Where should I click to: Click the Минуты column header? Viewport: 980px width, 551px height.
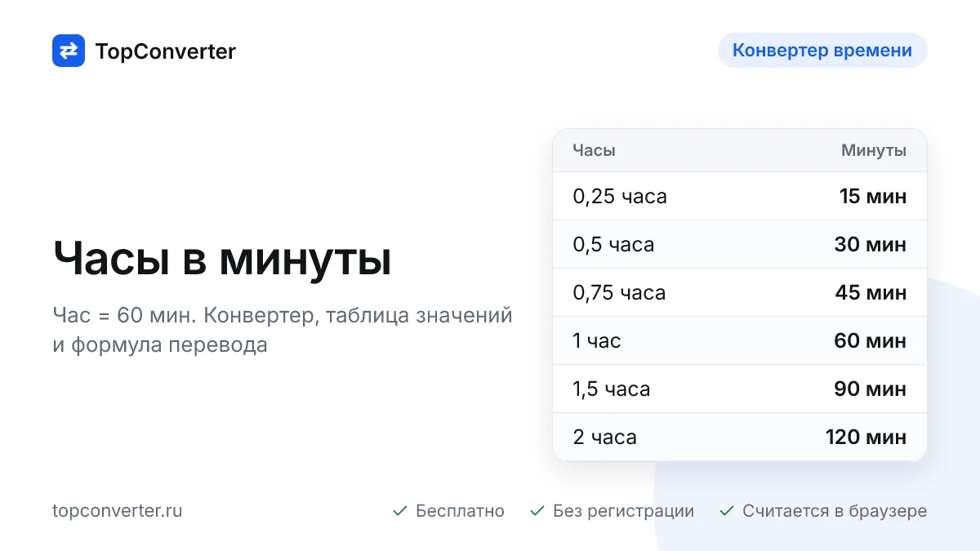tap(874, 150)
